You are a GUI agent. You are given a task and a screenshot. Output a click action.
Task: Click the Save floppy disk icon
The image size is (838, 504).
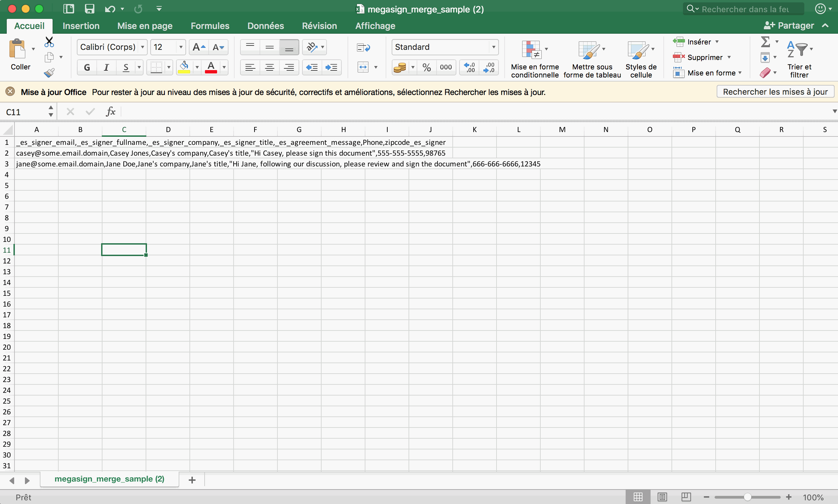pyautogui.click(x=89, y=9)
